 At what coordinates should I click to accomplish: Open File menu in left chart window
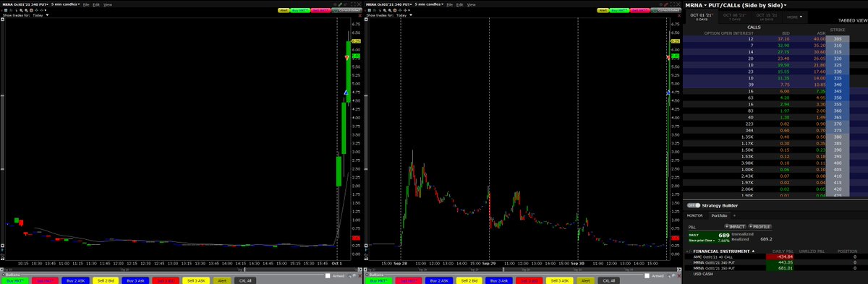click(86, 4)
